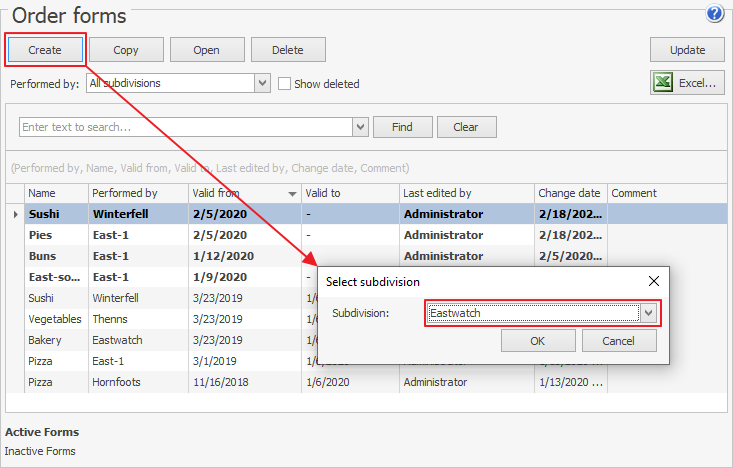
Task: Sort by the Name column header
Action: click(x=55, y=193)
